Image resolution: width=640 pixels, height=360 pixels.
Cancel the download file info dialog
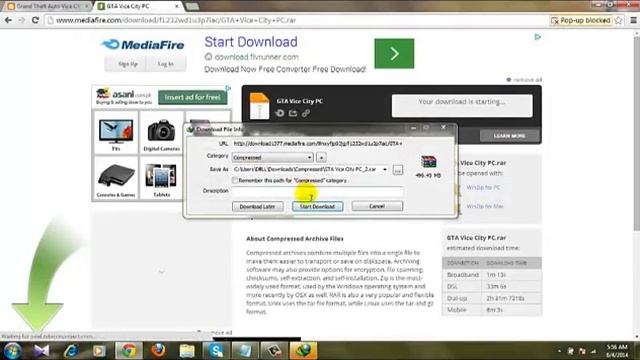[x=377, y=206]
